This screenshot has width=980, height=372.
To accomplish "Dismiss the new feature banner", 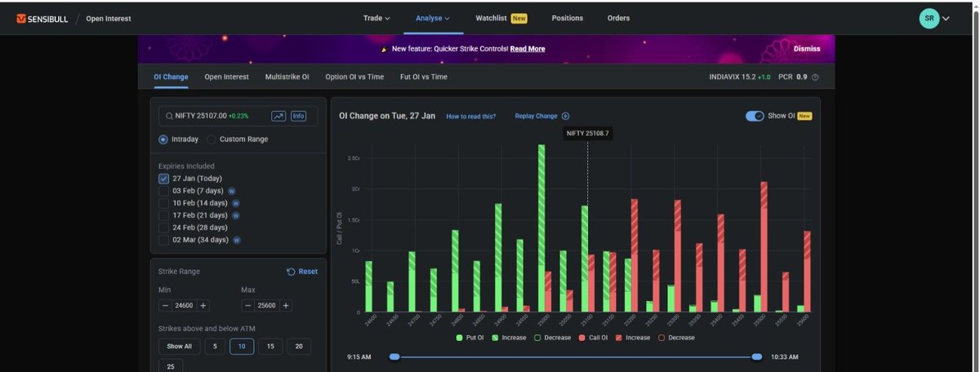I will click(807, 49).
